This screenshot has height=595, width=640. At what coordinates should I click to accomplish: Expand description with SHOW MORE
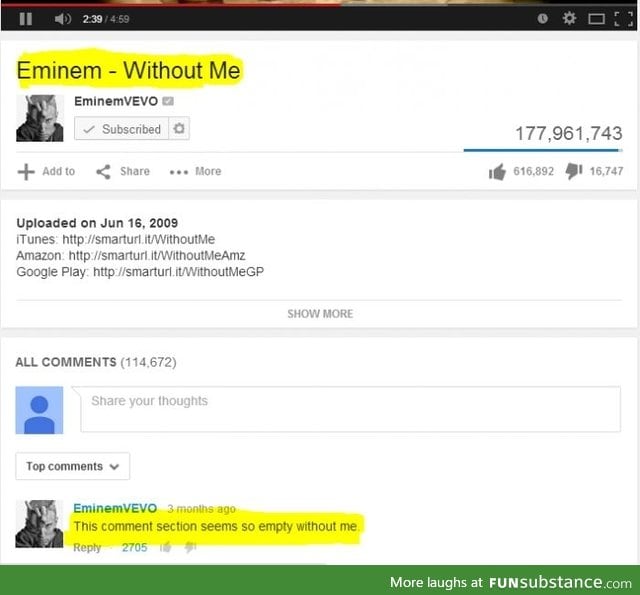coord(320,314)
